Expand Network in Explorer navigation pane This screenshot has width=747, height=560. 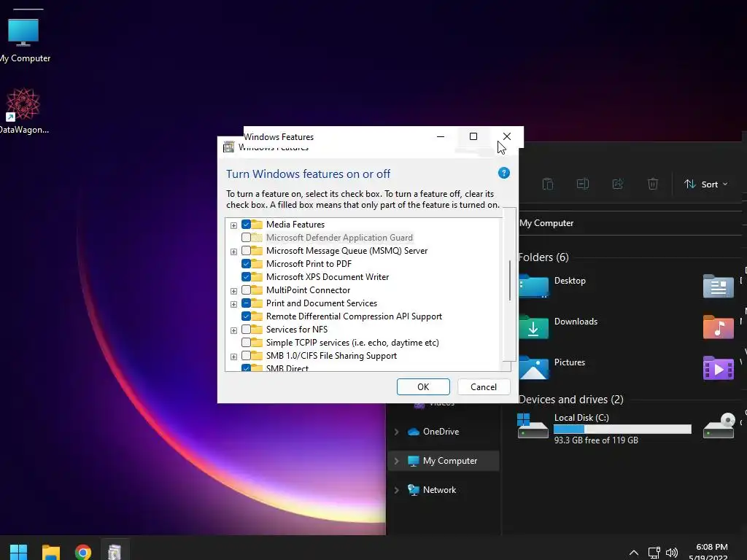coord(396,489)
